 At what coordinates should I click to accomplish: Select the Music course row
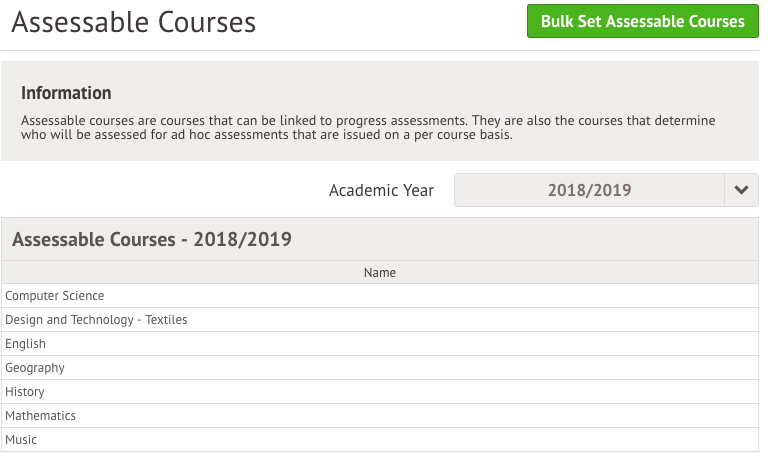[380, 440]
